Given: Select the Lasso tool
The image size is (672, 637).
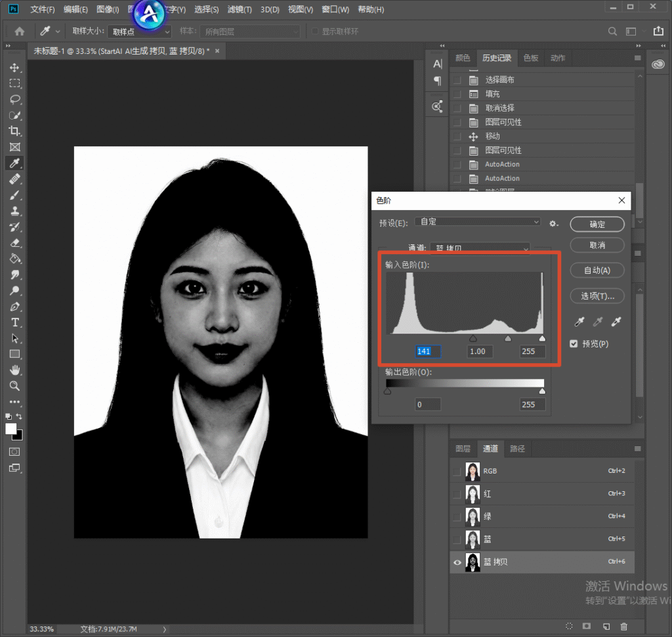Looking at the screenshot, I should point(14,100).
